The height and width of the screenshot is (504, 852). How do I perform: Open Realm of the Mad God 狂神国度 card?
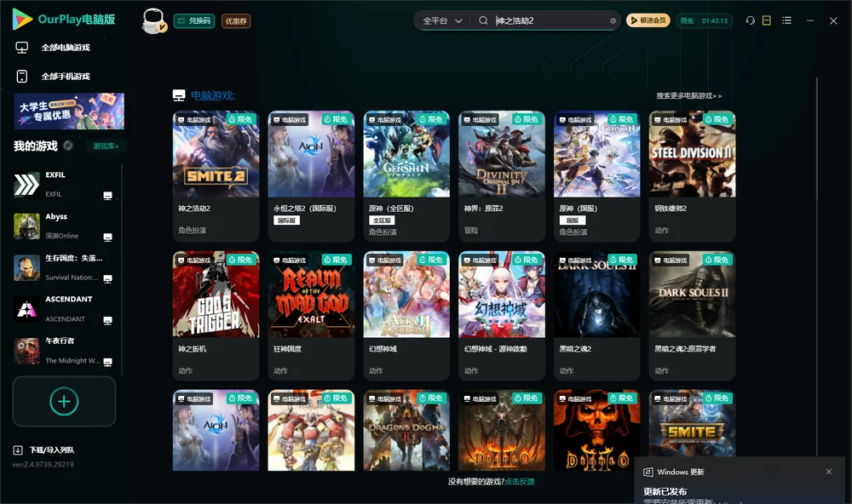click(311, 316)
